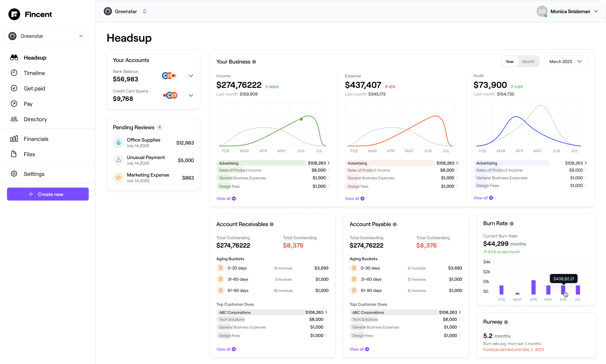The width and height of the screenshot is (606, 364).
Task: Expand the Bank Balance account chevron
Action: (x=191, y=76)
